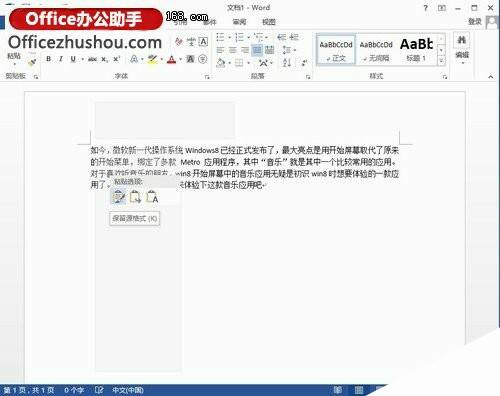
Task: Click the Asian Layout icon
Action: (x=263, y=62)
